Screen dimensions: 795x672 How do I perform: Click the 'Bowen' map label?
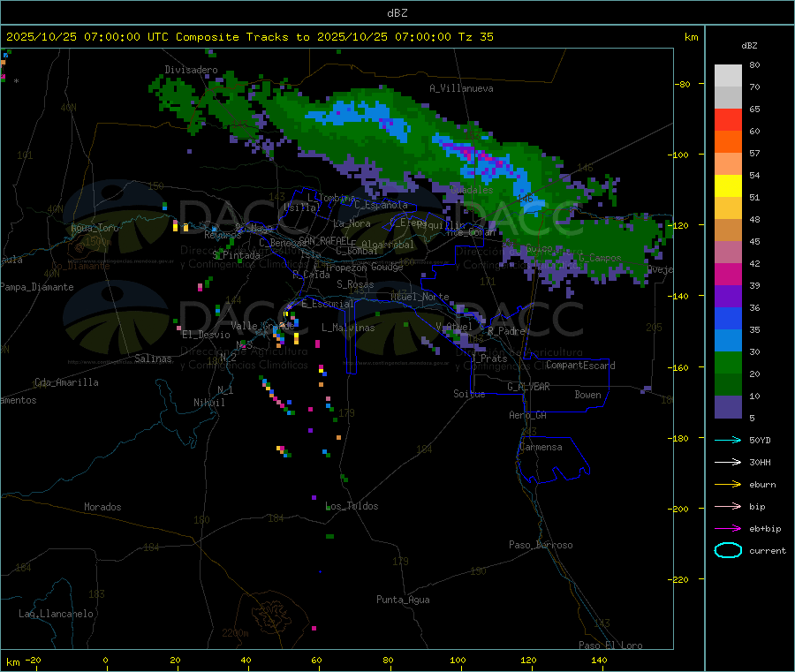pos(587,395)
